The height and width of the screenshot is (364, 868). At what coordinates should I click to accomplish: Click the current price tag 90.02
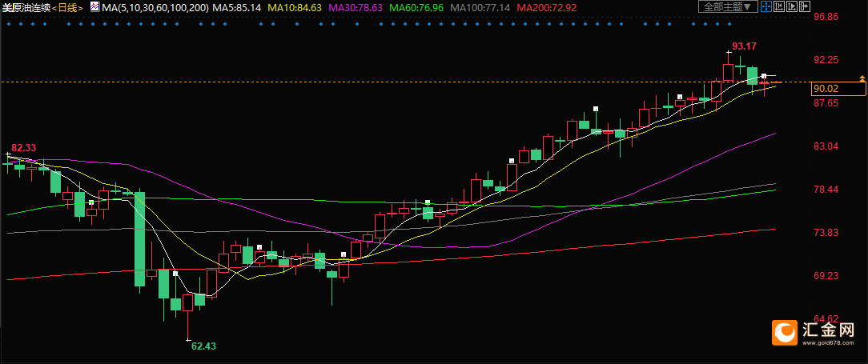point(838,89)
